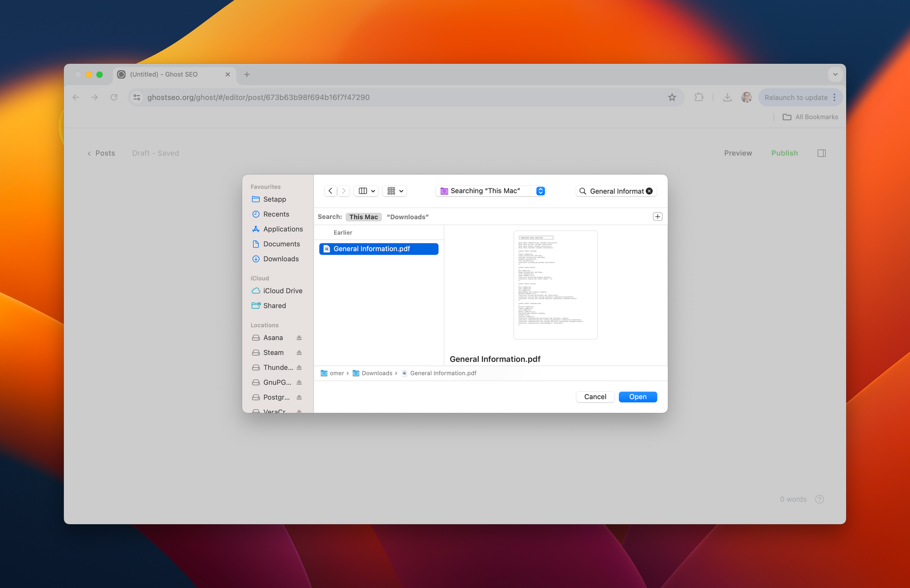Open Applications in the sidebar
Viewport: 910px width, 588px height.
[283, 229]
